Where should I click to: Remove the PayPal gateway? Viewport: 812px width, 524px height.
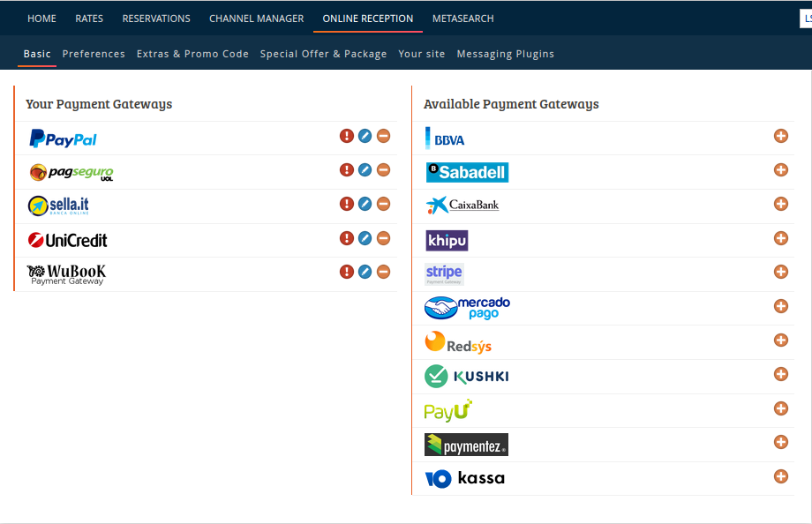(383, 136)
